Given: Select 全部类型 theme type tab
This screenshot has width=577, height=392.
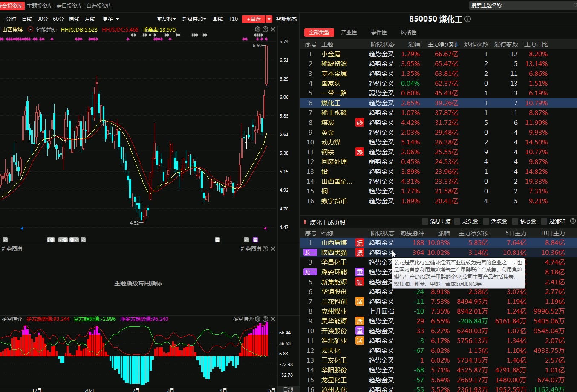Looking at the screenshot, I should click(319, 32).
